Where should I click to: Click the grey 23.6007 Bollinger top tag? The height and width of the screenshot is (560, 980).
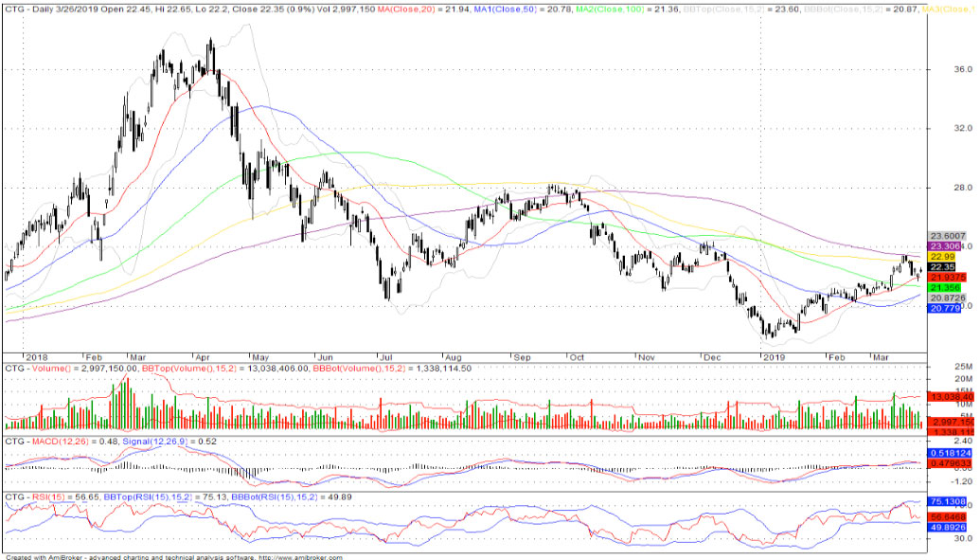coord(947,235)
